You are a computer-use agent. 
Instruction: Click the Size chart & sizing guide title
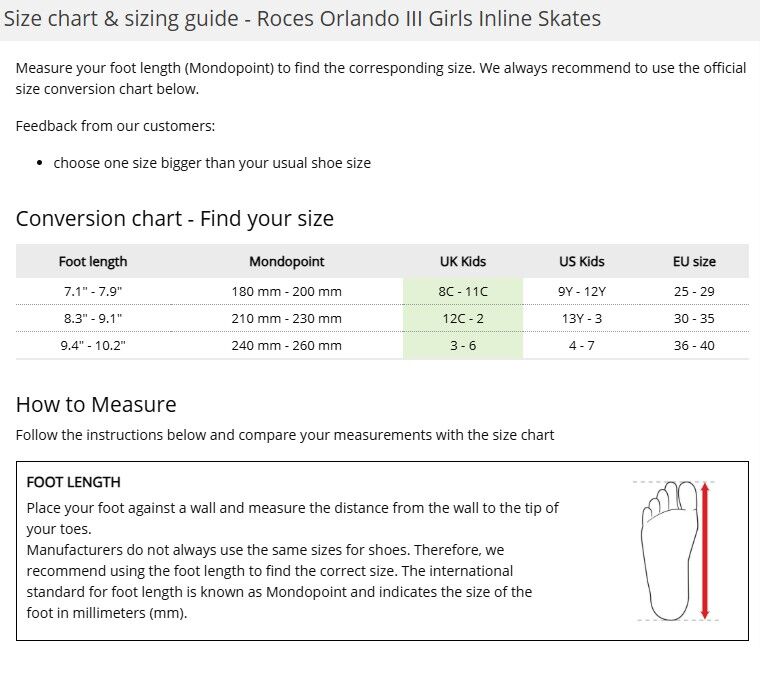click(x=302, y=19)
